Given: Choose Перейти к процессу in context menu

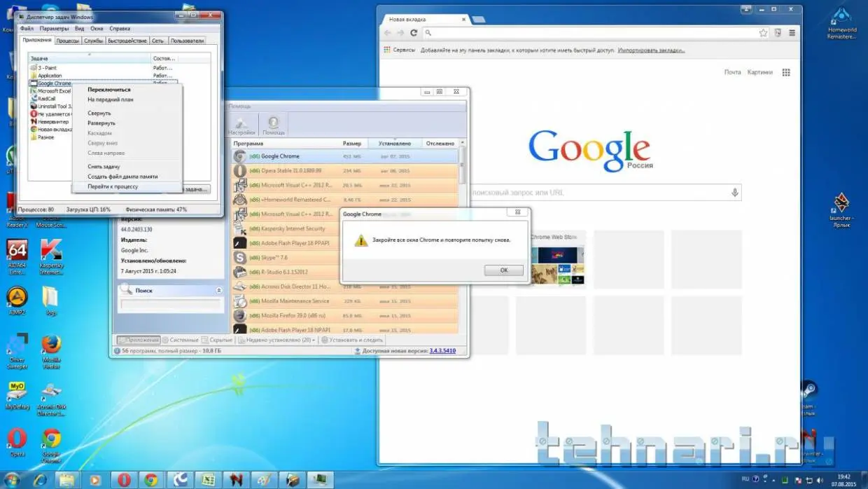Looking at the screenshot, I should pos(113,187).
